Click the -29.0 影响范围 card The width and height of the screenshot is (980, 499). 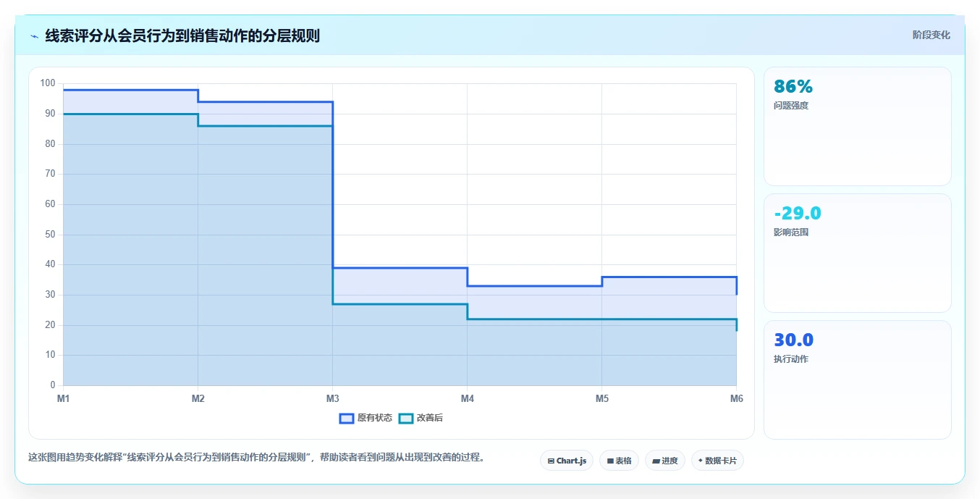858,253
